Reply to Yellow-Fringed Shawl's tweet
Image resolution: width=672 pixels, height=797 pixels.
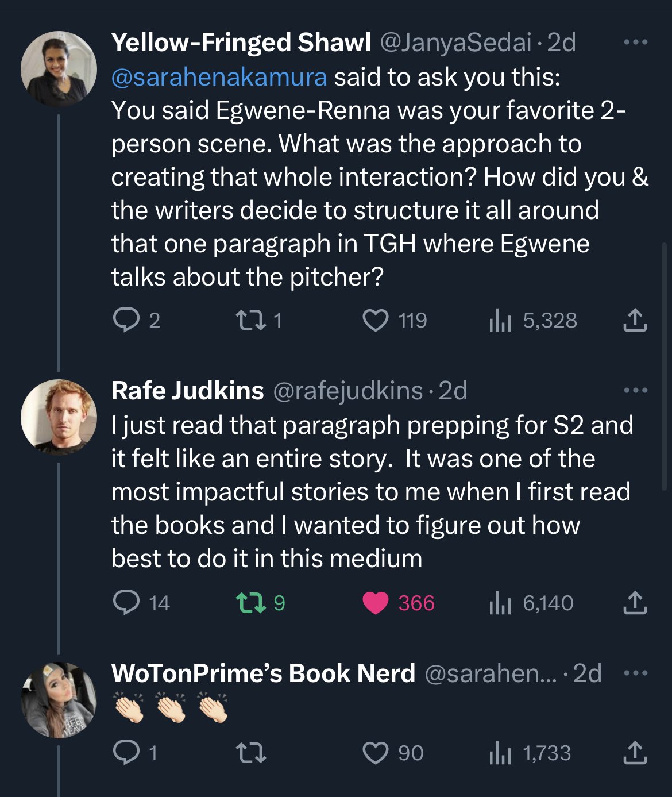click(126, 320)
